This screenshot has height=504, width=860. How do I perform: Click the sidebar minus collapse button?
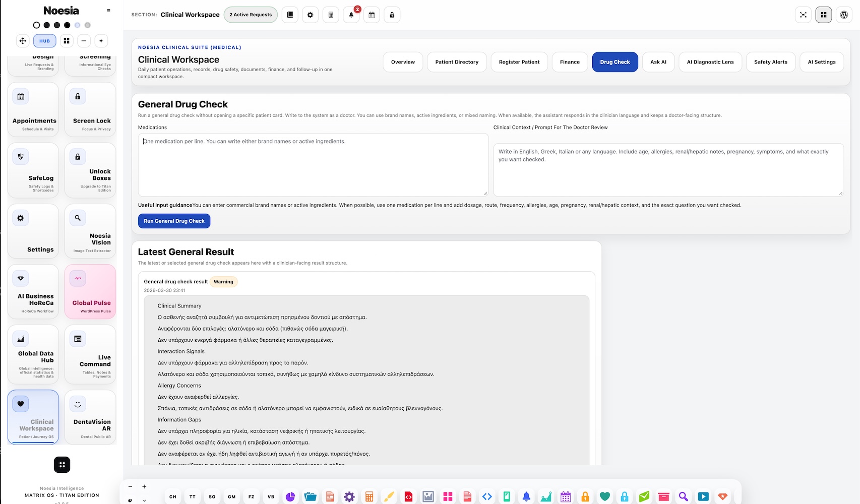84,41
